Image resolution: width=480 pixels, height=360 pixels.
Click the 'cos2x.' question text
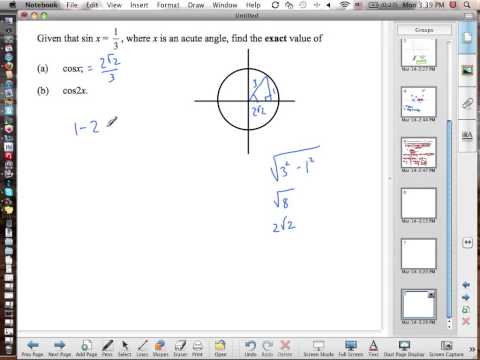[75, 91]
